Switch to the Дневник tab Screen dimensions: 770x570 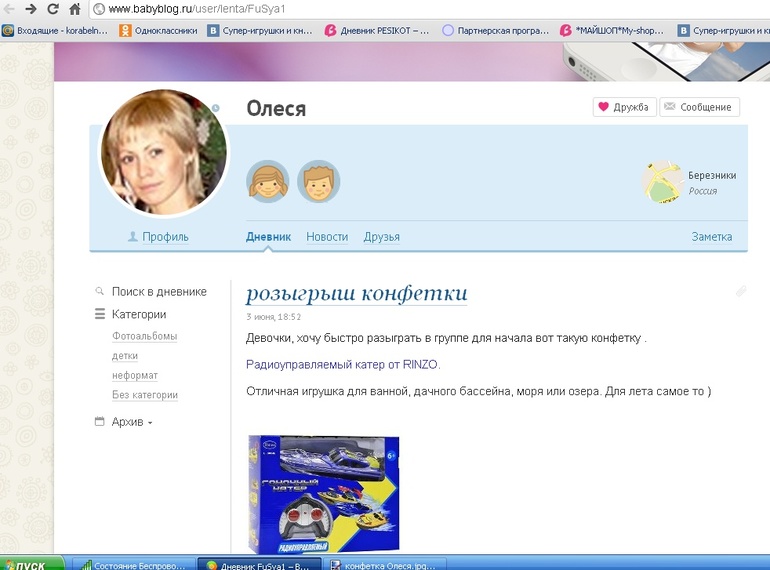[268, 237]
